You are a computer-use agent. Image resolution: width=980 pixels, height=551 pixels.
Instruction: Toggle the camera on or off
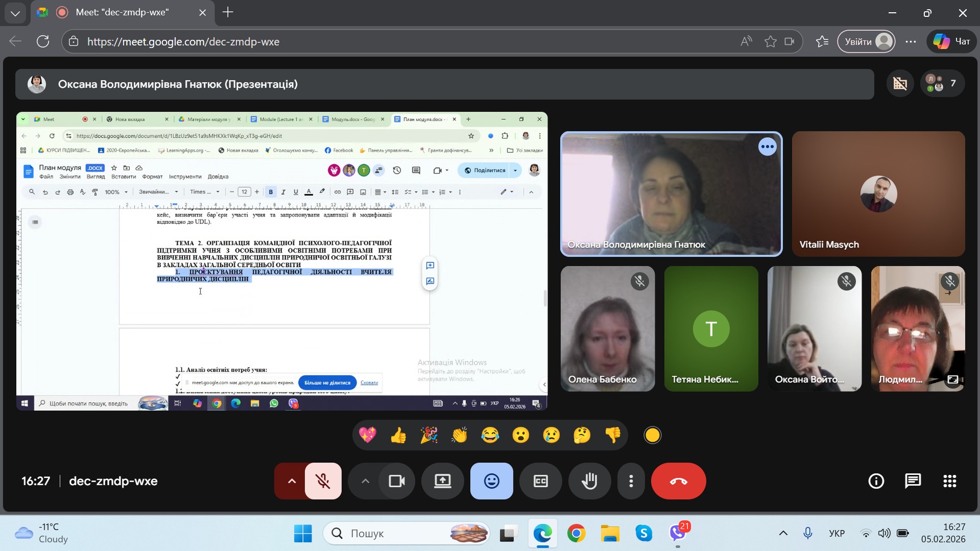click(397, 481)
